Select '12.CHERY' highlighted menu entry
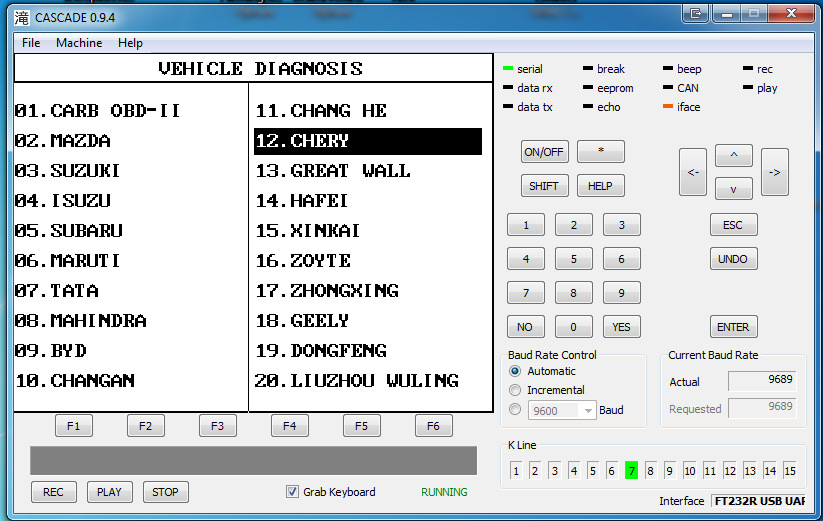The width and height of the screenshot is (823, 521). [368, 141]
